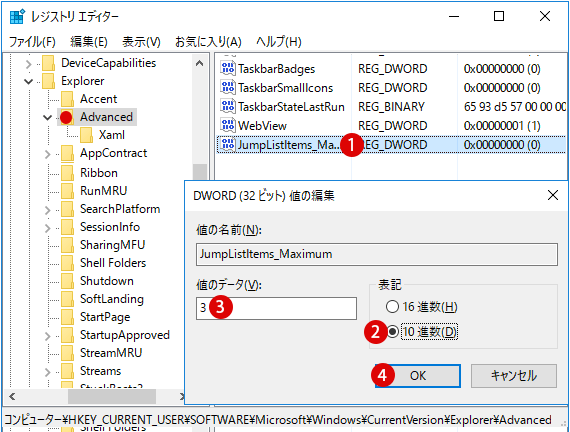Click the tree pane scroll left arrow
Screen dimensions: 570x432
[12, 396]
